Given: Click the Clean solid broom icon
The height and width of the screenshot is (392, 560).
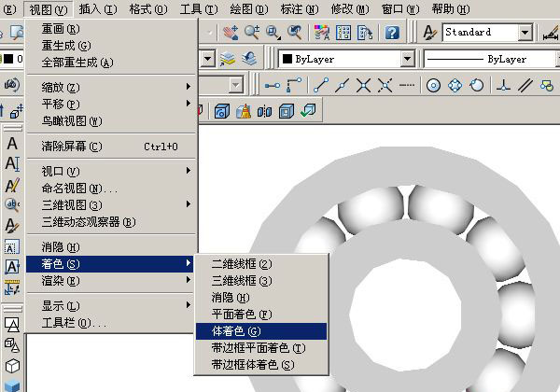Looking at the screenshot, I should [244, 111].
